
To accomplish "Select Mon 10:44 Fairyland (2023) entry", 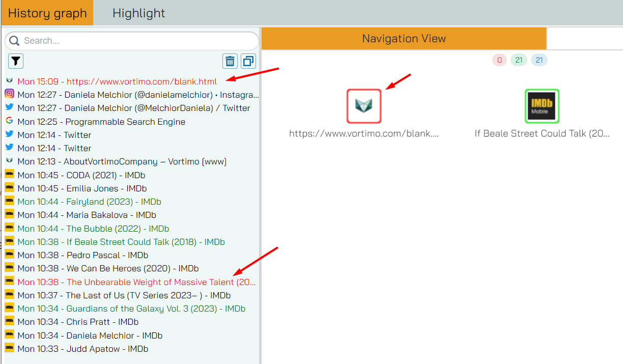I will (x=90, y=202).
